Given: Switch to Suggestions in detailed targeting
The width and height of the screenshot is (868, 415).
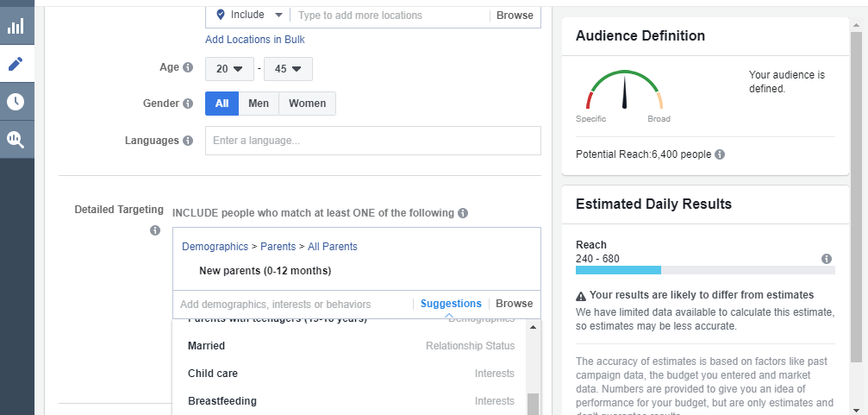Looking at the screenshot, I should click(x=451, y=304).
